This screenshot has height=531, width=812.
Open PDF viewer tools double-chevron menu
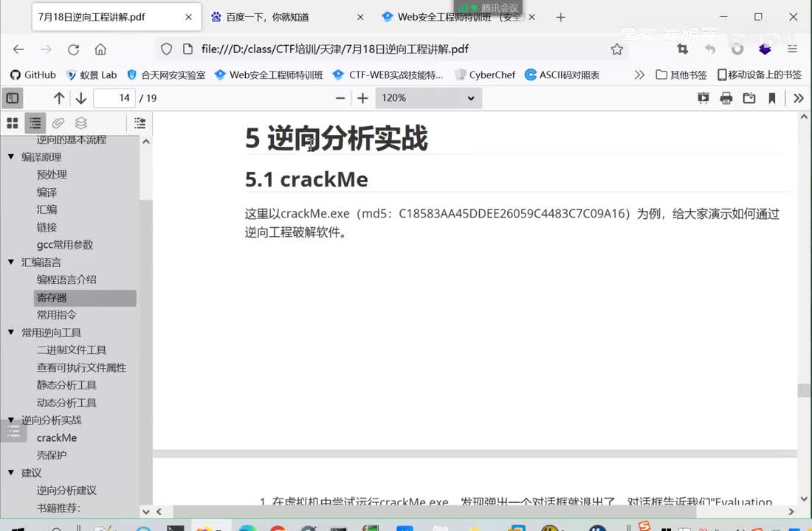coord(799,98)
